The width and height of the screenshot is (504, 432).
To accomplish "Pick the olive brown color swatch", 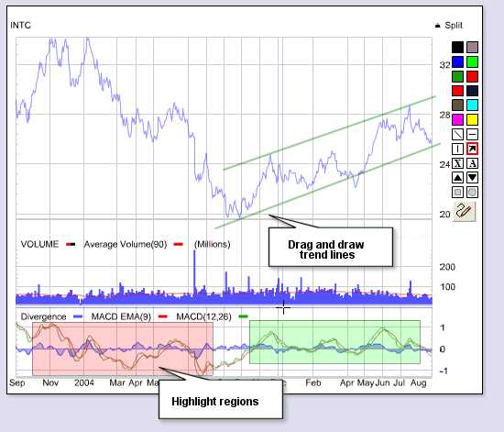I will [x=457, y=105].
